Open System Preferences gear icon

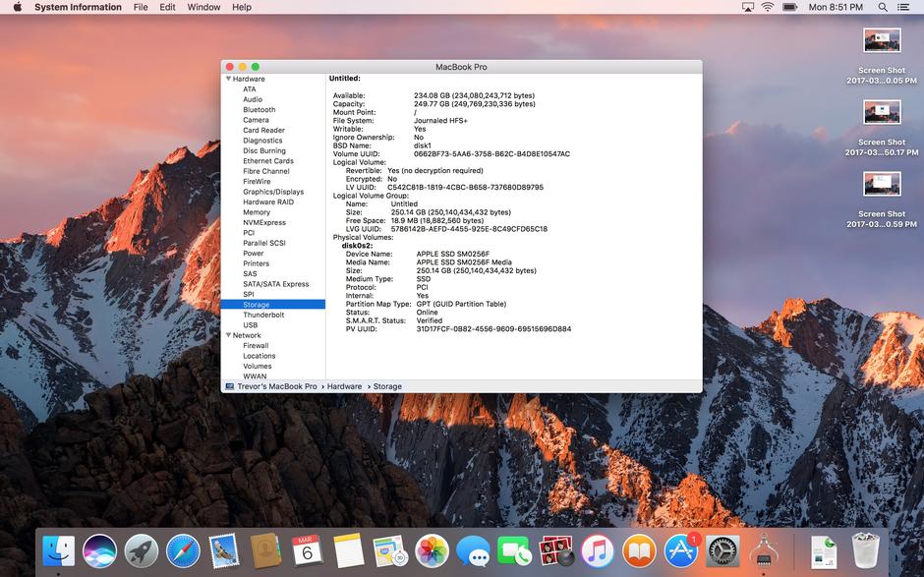(x=722, y=551)
